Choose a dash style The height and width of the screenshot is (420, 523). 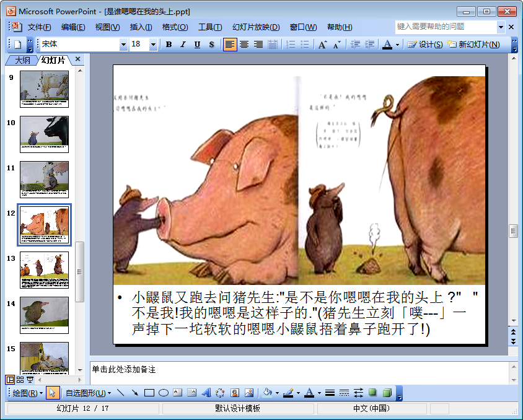coord(344,393)
